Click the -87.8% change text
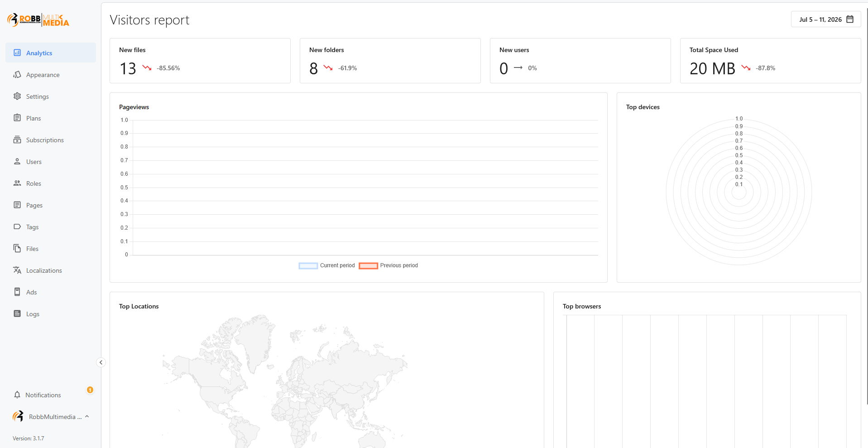The height and width of the screenshot is (448, 868). coord(765,68)
